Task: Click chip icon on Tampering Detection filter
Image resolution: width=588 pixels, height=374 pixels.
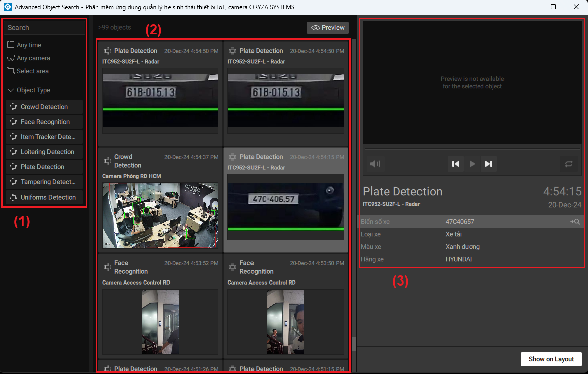Action: pyautogui.click(x=14, y=182)
